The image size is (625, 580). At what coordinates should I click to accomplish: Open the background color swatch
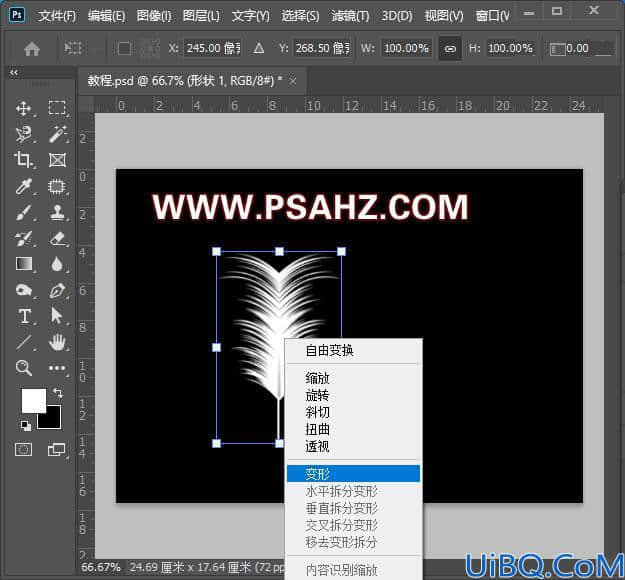(x=53, y=421)
